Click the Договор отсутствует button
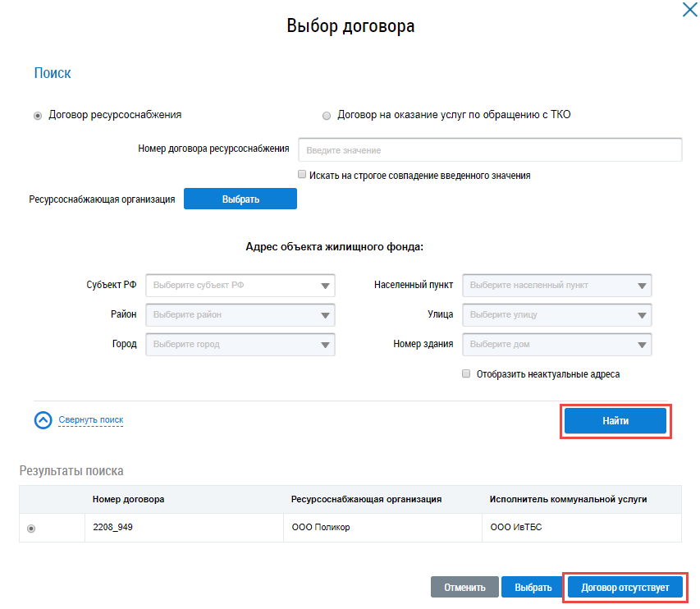Image resolution: width=700 pixels, height=609 pixels. [625, 587]
